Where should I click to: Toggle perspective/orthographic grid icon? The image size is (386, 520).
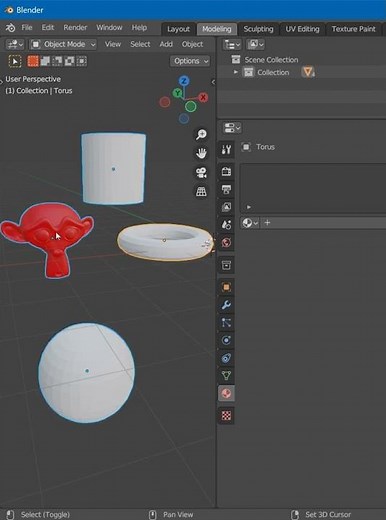[201, 191]
